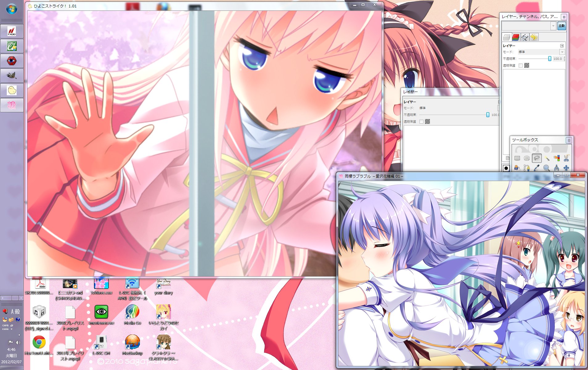The height and width of the screenshot is (370, 588).
Task: Select the Ellipse Select tool in toolbox
Action: pos(527,158)
